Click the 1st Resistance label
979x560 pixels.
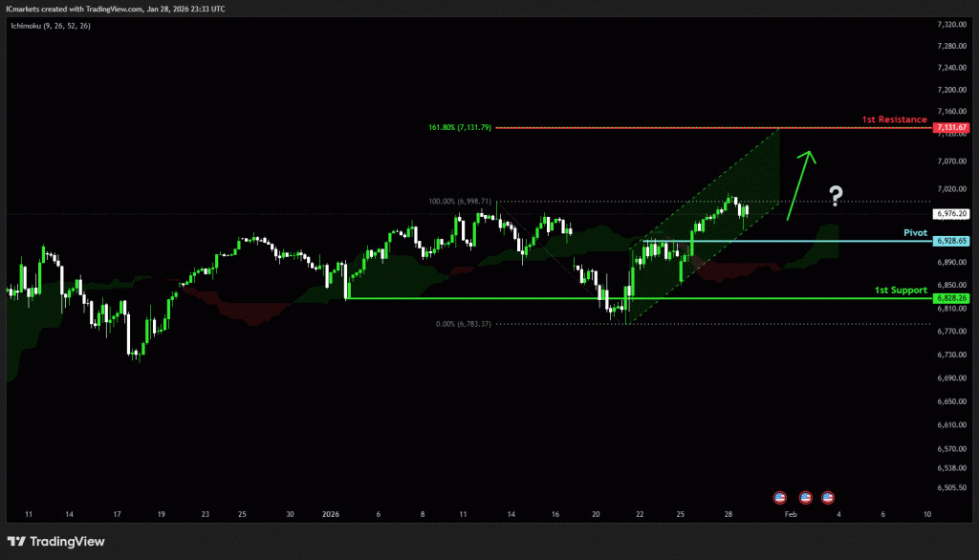click(894, 119)
